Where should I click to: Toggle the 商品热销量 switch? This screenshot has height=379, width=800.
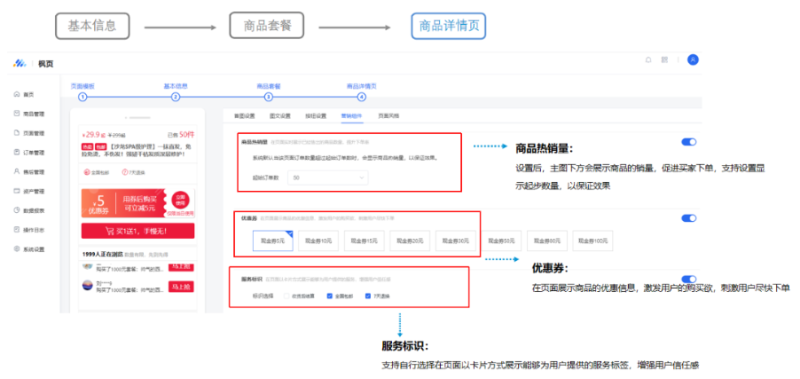click(x=689, y=142)
